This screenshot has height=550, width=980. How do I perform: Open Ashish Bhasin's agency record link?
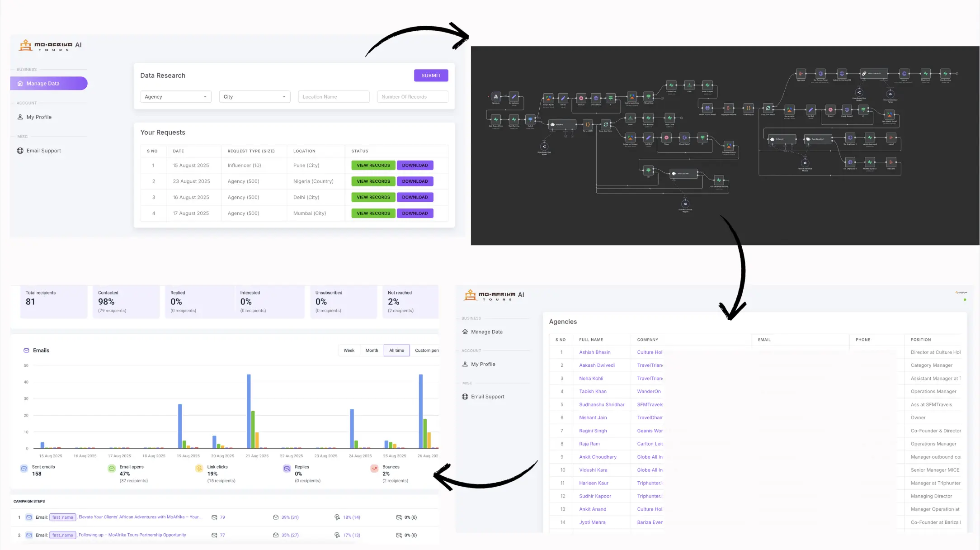(x=595, y=352)
